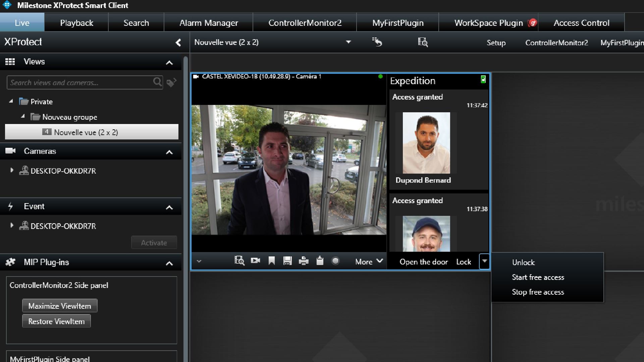Start manual recording with the record button

(335, 261)
